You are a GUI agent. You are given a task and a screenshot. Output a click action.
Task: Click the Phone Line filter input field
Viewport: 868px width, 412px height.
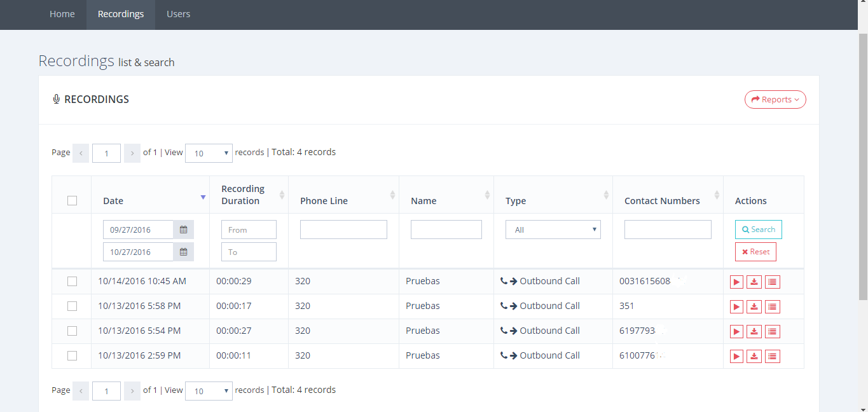pos(343,230)
